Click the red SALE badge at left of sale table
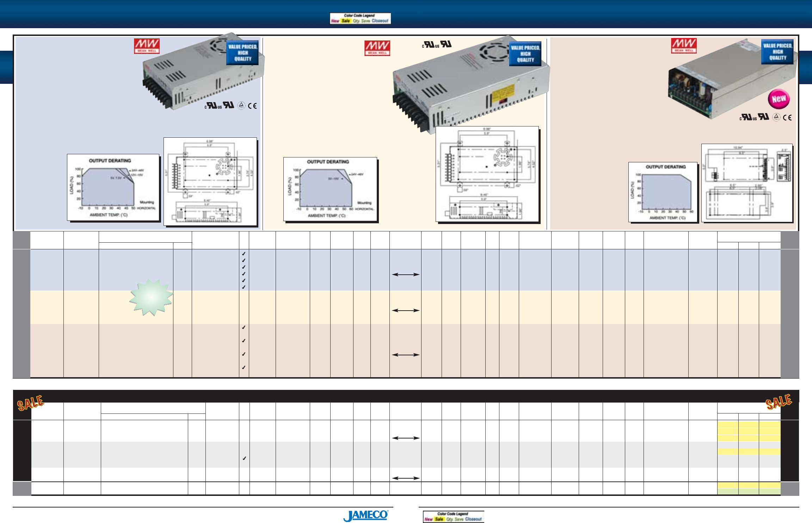The width and height of the screenshot is (812, 523). 31,403
